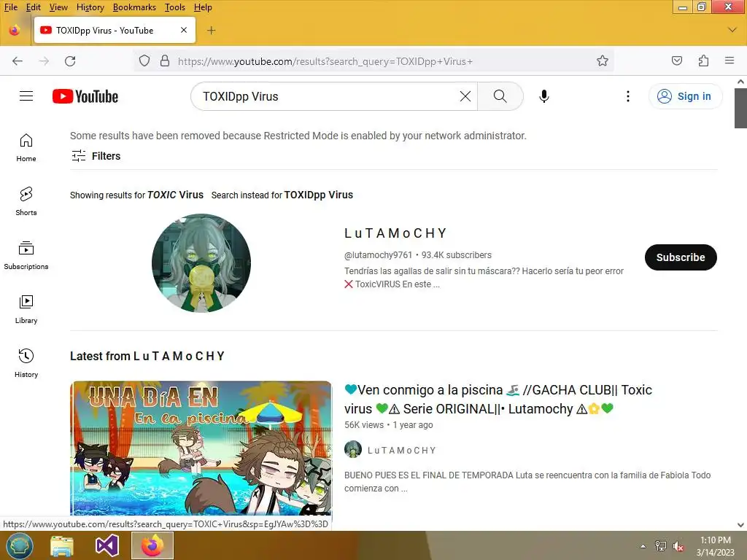Open YouTube settings three-dot menu
This screenshot has height=560, width=747.
628,96
